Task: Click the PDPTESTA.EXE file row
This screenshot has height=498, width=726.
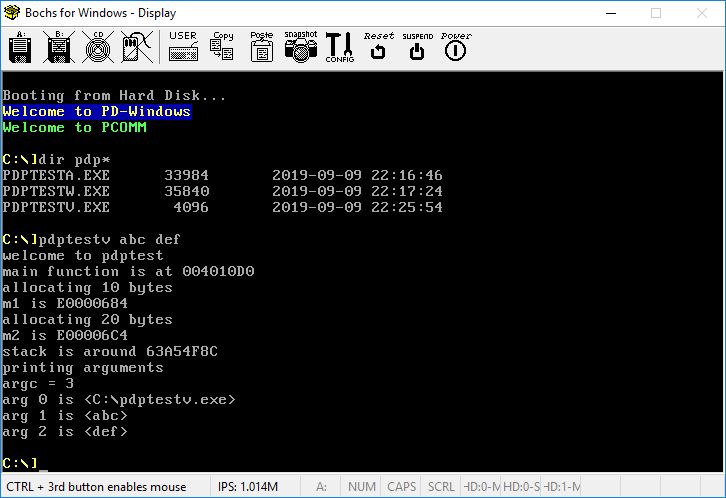Action: click(222, 175)
